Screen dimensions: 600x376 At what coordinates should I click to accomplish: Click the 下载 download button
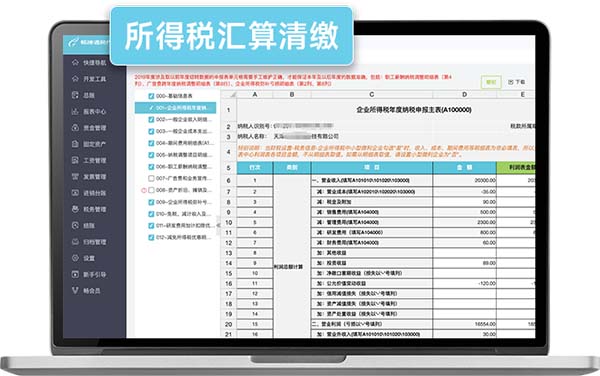click(517, 82)
